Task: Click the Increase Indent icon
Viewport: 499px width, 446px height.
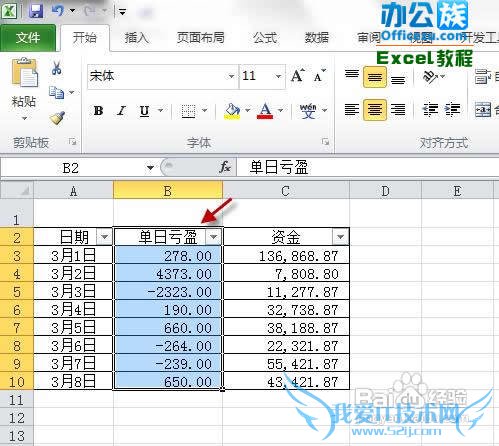Action: (x=453, y=109)
